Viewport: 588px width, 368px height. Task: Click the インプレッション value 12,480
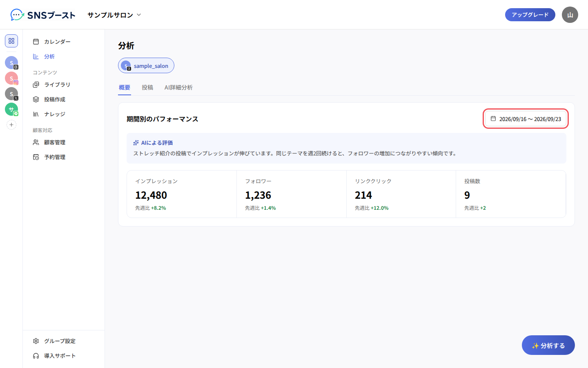coord(151,195)
